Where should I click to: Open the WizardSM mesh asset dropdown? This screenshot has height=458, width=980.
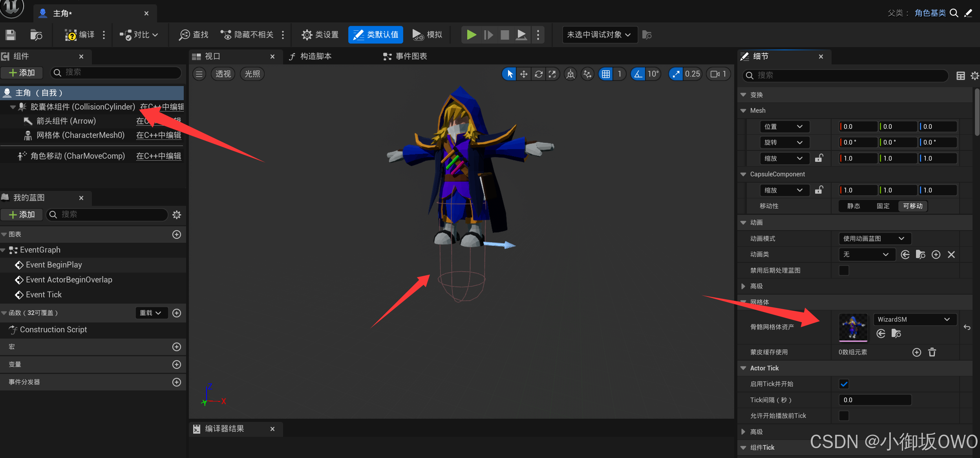pos(914,319)
